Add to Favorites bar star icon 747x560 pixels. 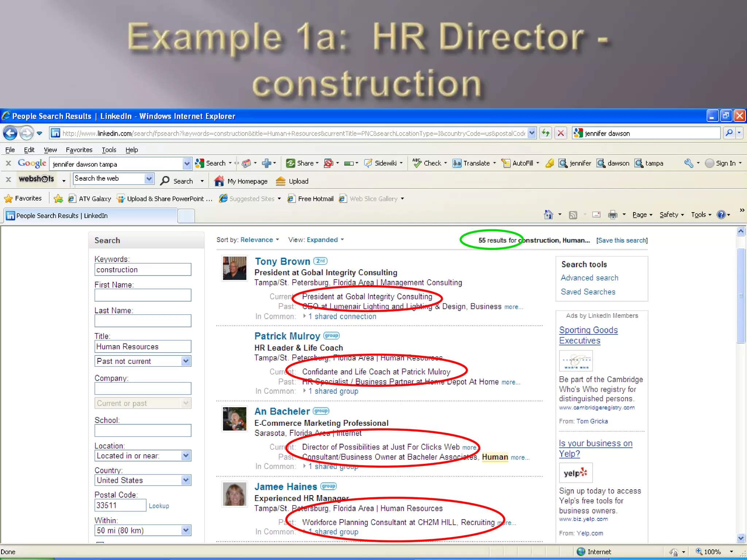(58, 198)
